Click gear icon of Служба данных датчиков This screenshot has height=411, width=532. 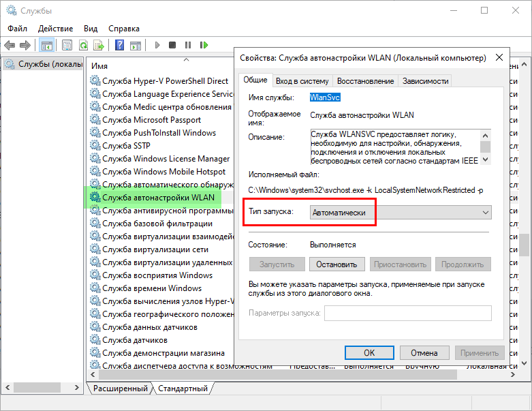point(95,327)
